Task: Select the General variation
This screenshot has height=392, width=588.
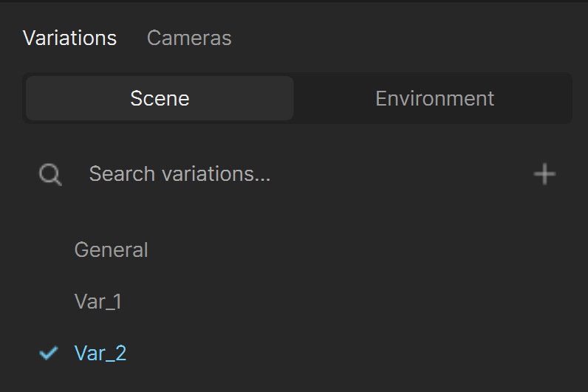Action: pyautogui.click(x=111, y=250)
